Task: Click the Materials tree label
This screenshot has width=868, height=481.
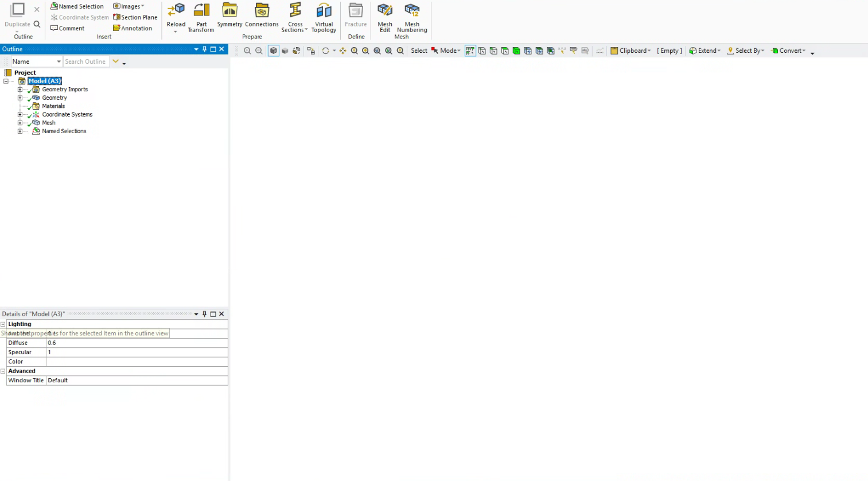Action: coord(53,106)
